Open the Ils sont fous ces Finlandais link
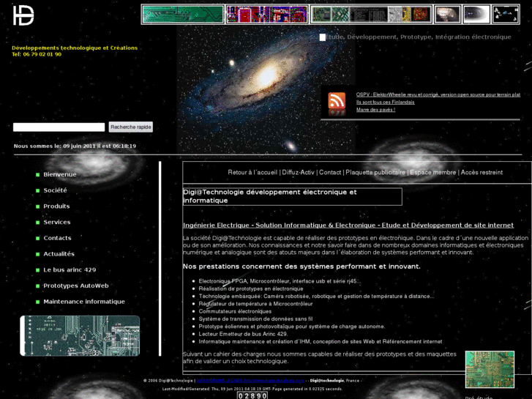This screenshot has height=399, width=532. (x=385, y=102)
